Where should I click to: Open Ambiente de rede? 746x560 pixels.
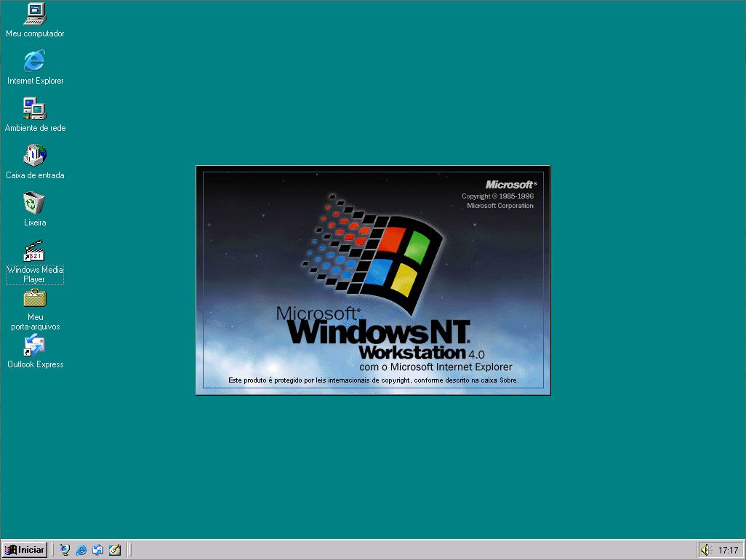click(34, 109)
